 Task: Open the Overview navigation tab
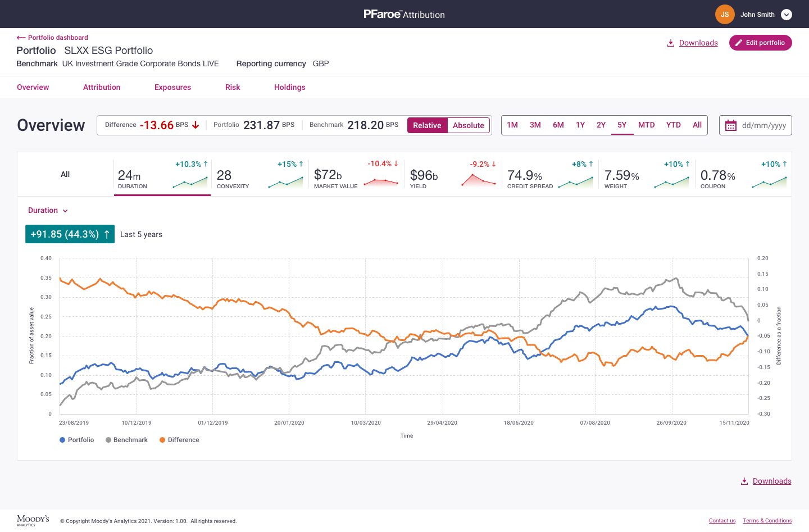point(33,87)
